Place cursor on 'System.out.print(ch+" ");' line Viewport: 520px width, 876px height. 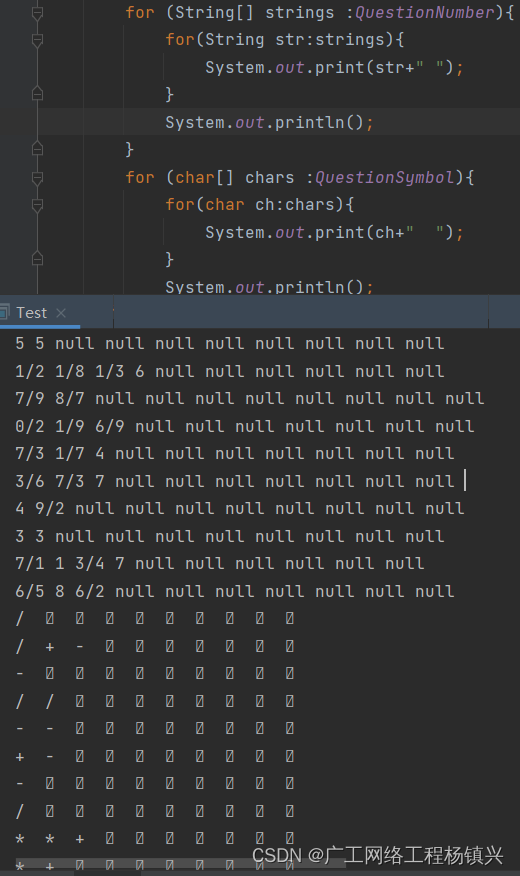(x=334, y=232)
